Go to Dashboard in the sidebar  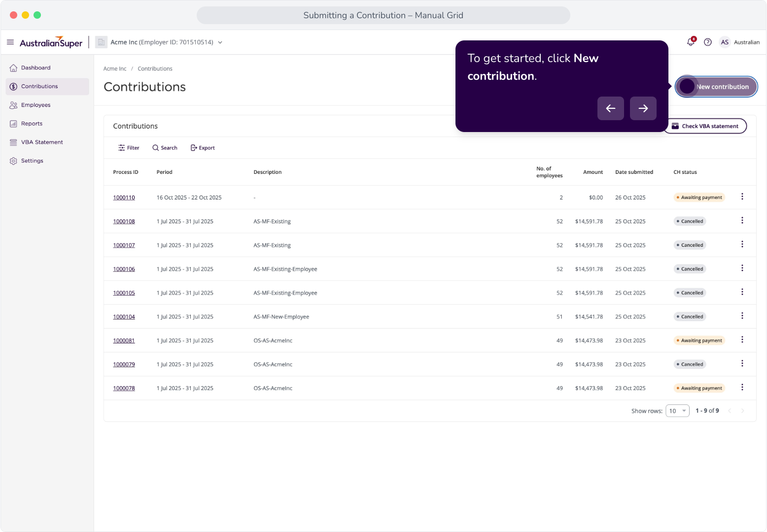[47, 68]
